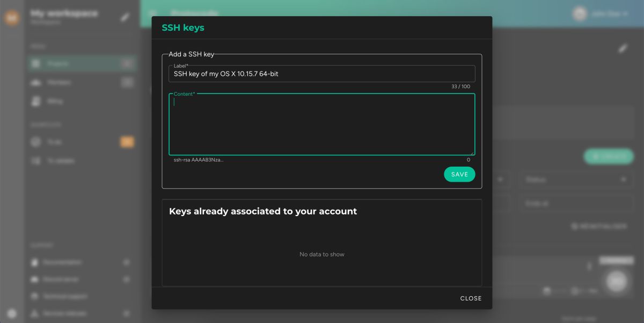644x323 pixels.
Task: Save the new SSH key
Action: point(459,174)
